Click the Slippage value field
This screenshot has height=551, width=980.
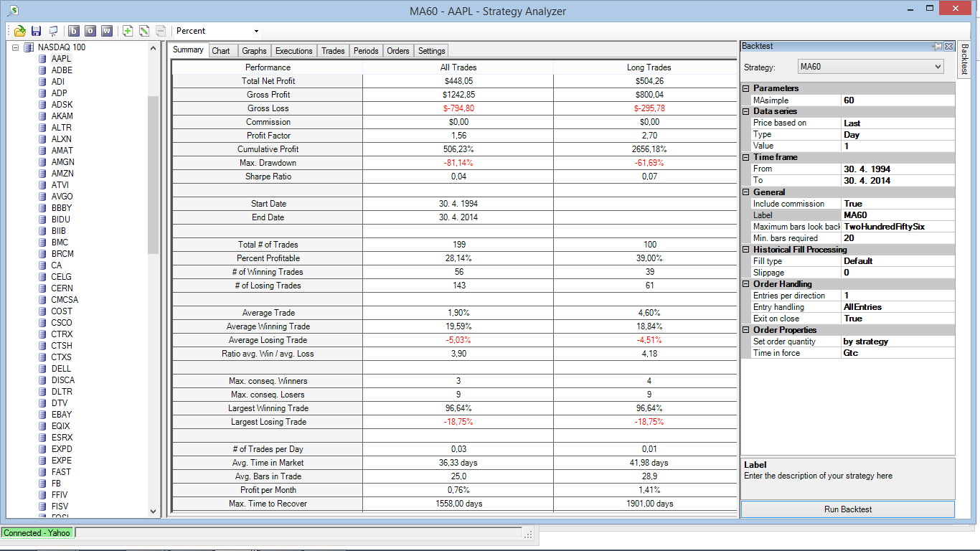coord(897,273)
